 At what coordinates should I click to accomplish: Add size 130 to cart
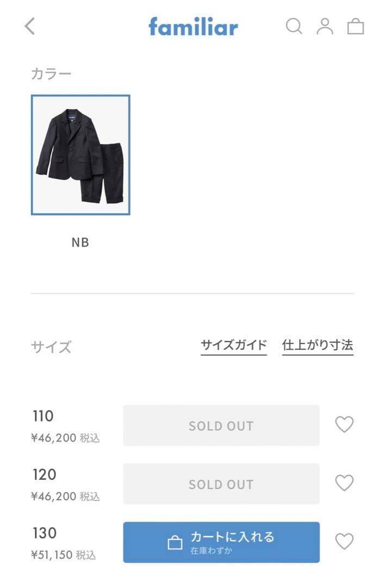click(x=232, y=542)
